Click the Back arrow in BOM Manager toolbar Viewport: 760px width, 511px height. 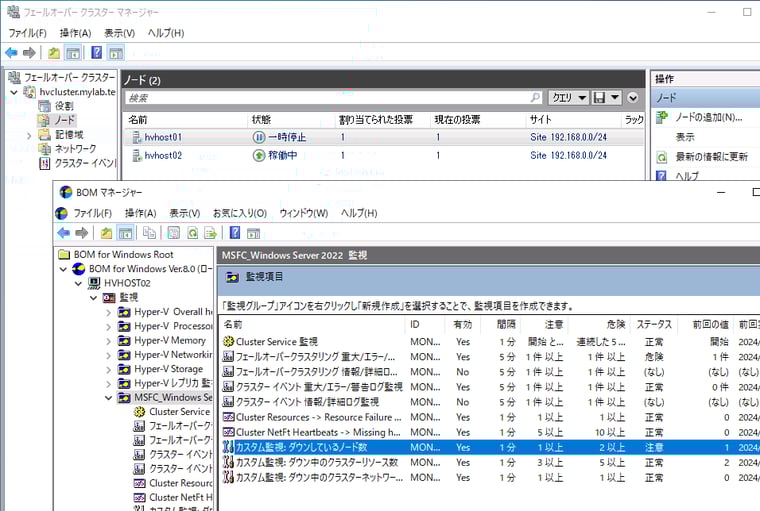(63, 233)
